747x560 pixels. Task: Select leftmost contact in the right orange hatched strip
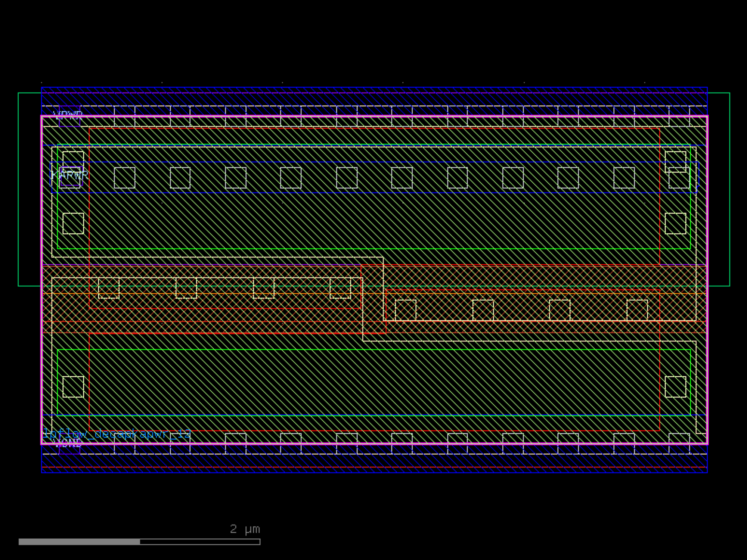tap(406, 310)
